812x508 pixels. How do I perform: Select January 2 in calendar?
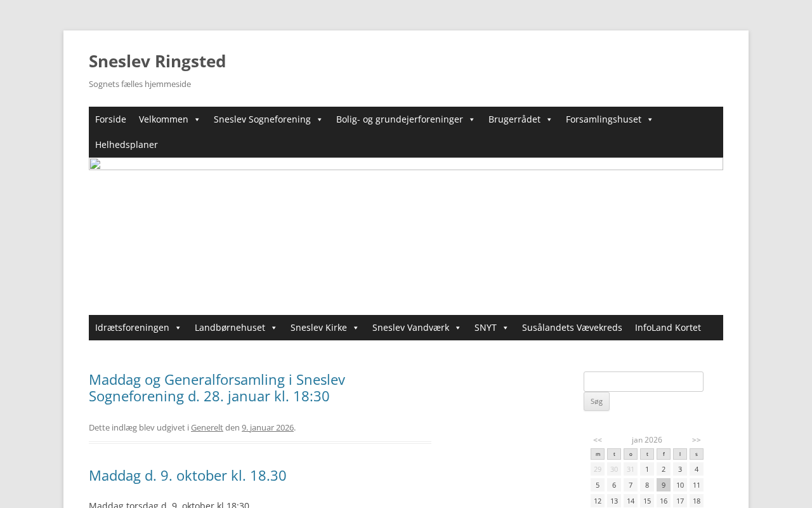tap(664, 469)
